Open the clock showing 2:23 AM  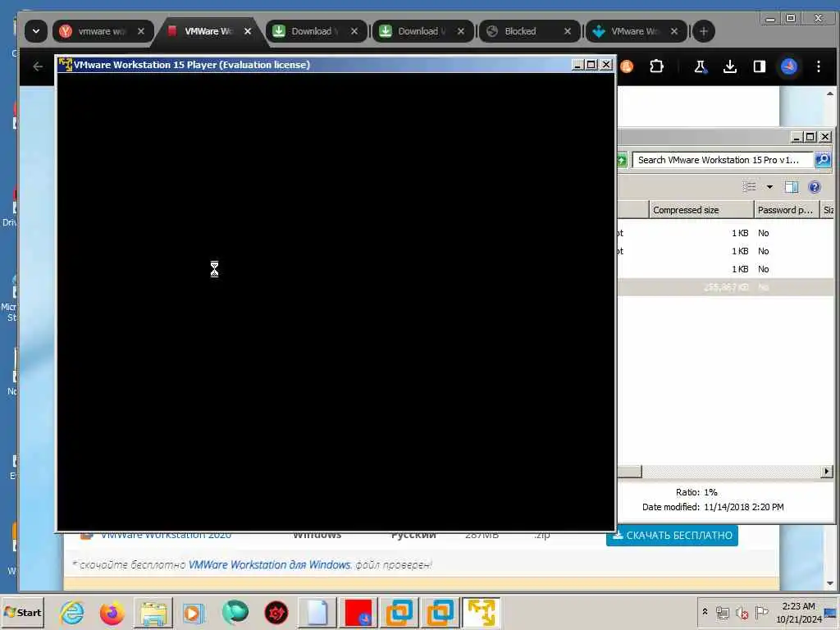coord(798,612)
